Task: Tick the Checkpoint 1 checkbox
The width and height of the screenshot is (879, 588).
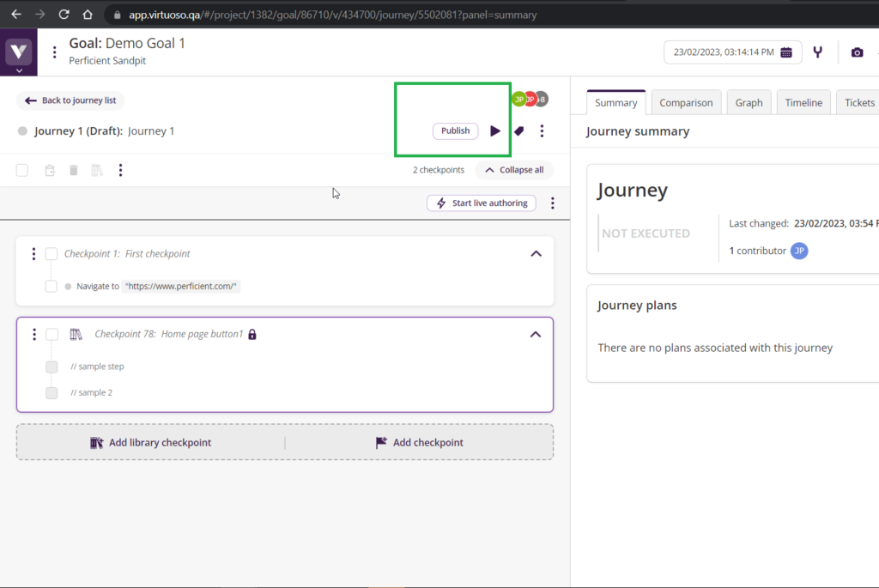Action: [x=52, y=254]
